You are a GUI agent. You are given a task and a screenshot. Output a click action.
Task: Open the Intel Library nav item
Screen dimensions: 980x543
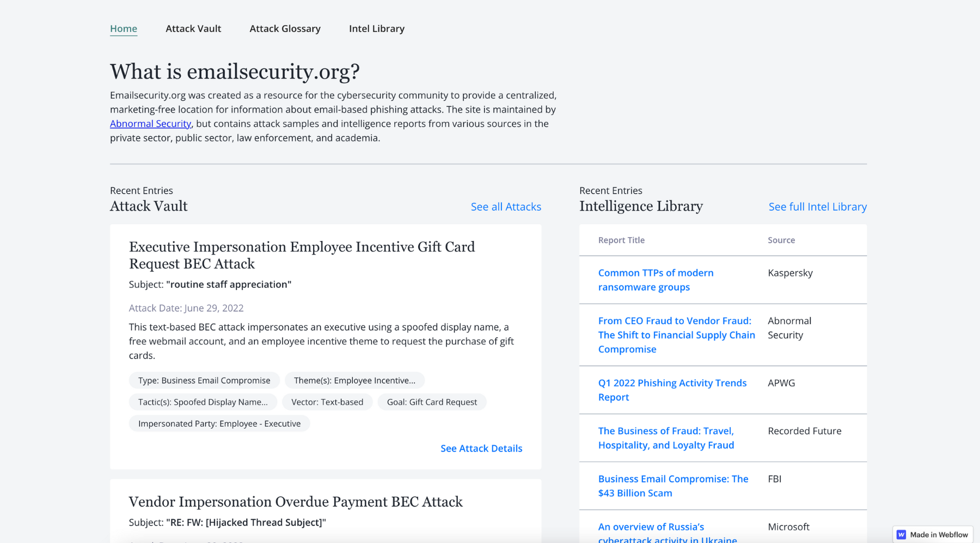pyautogui.click(x=377, y=28)
